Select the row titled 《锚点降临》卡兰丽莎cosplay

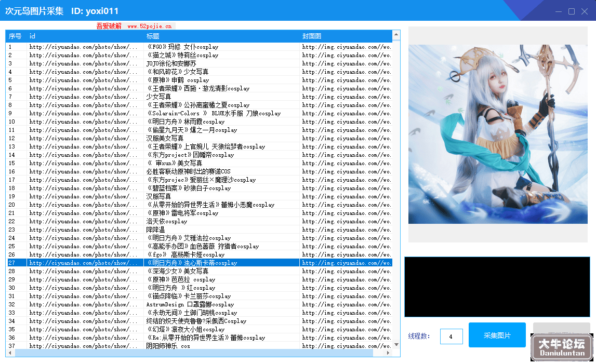(199, 296)
